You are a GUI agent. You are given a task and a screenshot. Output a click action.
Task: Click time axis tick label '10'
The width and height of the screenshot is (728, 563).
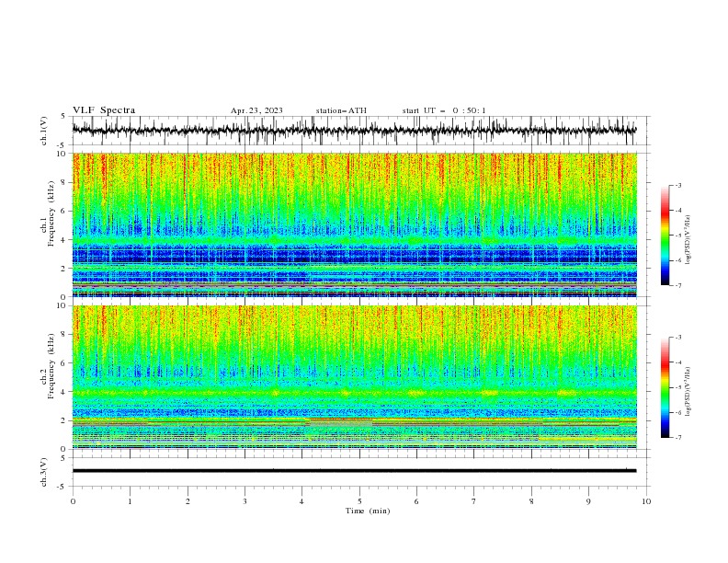646,501
